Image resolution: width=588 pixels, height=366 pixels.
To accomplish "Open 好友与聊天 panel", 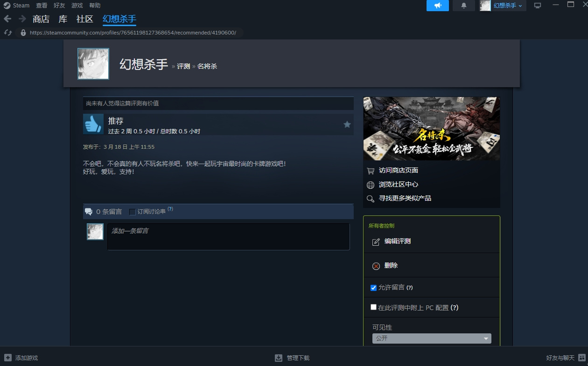I will [x=560, y=358].
